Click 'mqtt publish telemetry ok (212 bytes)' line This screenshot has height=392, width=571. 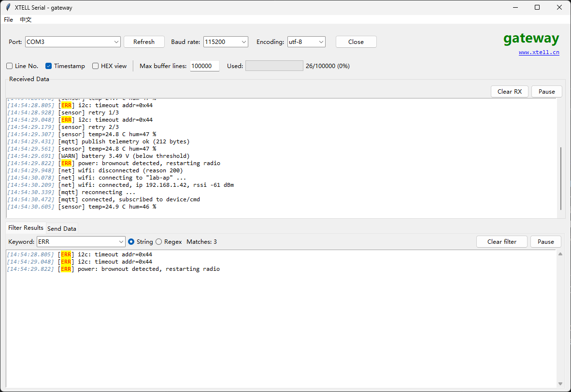pos(99,141)
